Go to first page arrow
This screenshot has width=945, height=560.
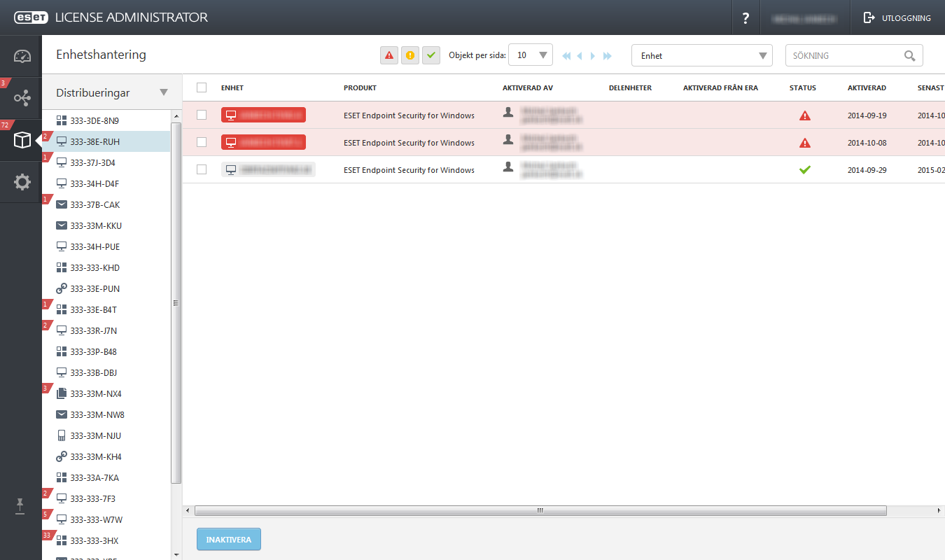566,55
